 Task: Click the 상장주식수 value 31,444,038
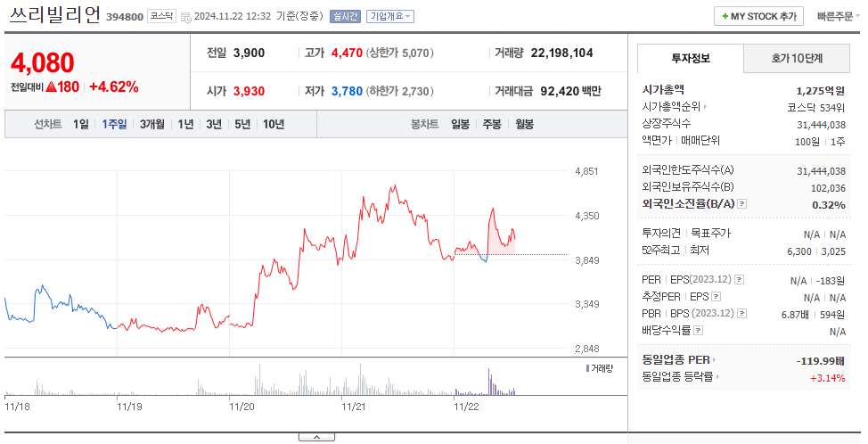coord(822,125)
